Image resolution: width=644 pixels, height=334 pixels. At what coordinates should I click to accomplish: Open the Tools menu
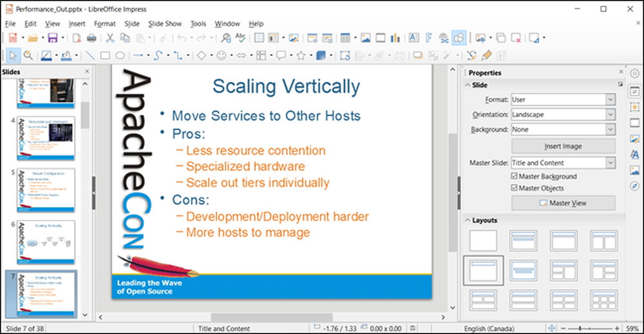[198, 24]
